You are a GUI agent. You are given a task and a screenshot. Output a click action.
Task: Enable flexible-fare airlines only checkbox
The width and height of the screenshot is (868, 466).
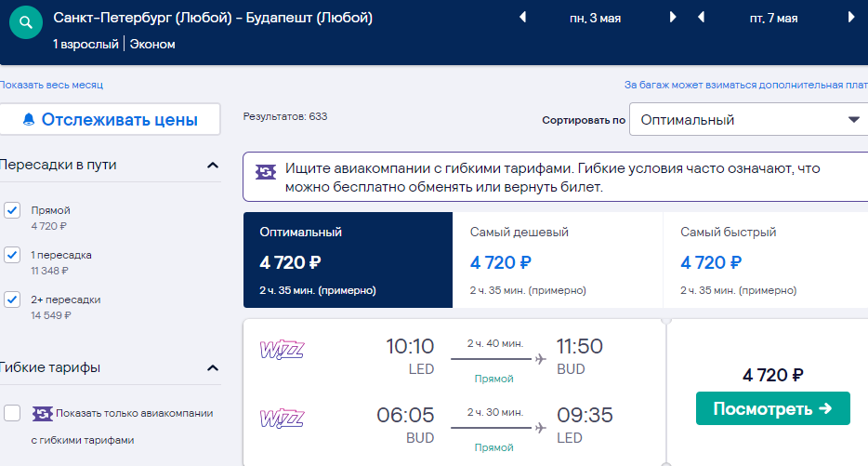[12, 413]
